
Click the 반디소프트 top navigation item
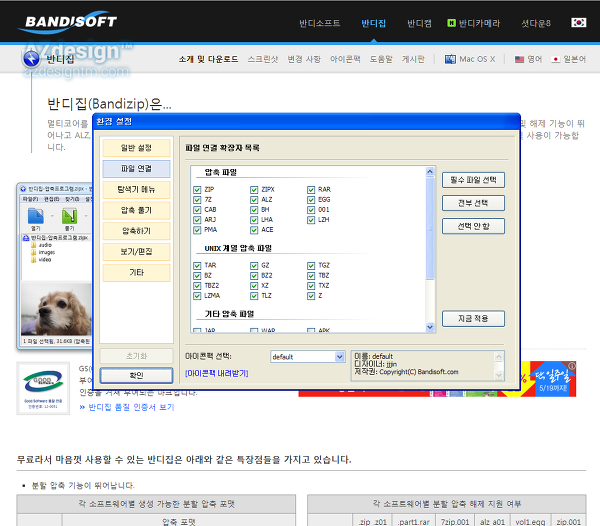pyautogui.click(x=320, y=23)
